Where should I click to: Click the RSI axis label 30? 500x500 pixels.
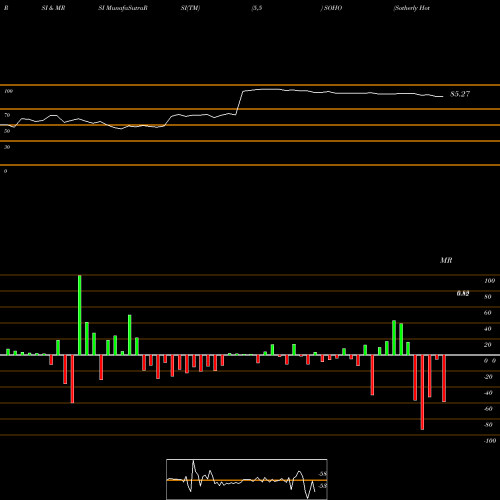7,147
